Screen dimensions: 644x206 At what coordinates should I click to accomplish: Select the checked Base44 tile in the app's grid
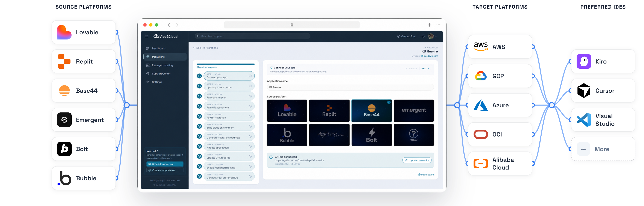pyautogui.click(x=372, y=111)
